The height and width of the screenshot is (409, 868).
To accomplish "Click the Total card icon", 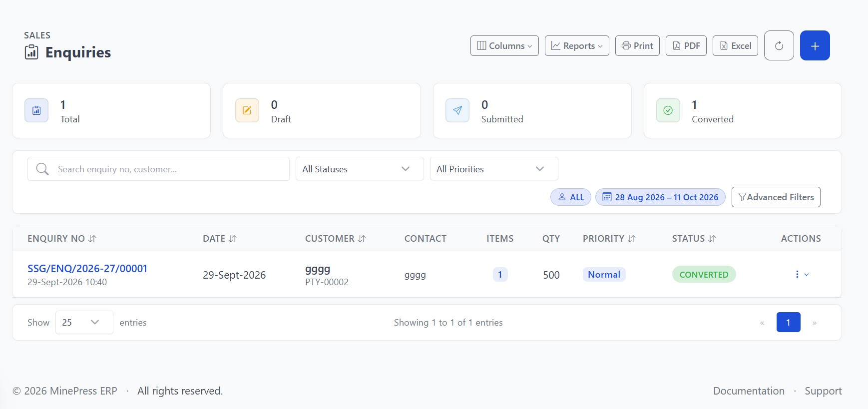I will tap(36, 110).
